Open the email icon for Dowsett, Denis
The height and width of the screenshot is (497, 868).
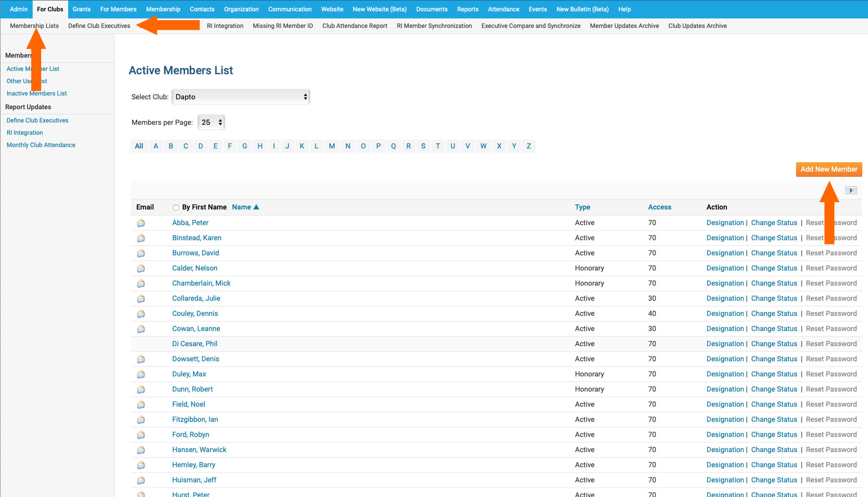pos(141,359)
